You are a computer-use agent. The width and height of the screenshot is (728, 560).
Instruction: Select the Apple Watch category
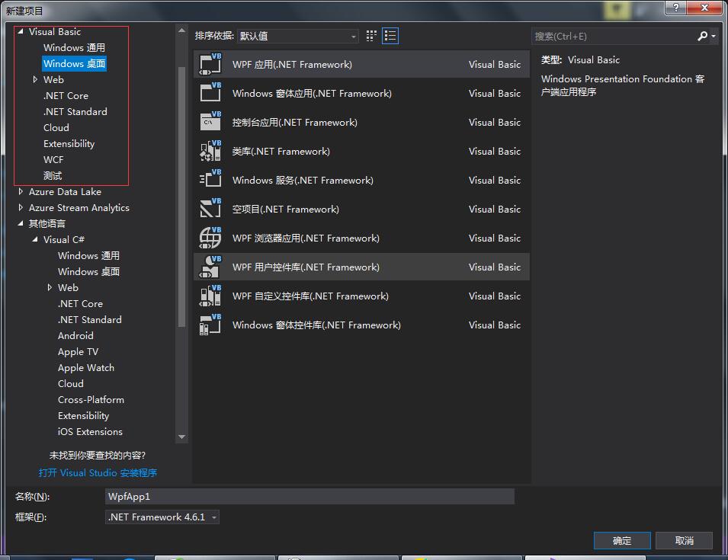click(x=86, y=367)
